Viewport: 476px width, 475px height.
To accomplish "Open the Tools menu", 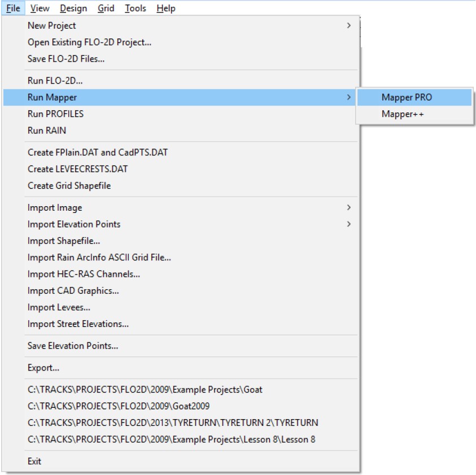I will 136,8.
